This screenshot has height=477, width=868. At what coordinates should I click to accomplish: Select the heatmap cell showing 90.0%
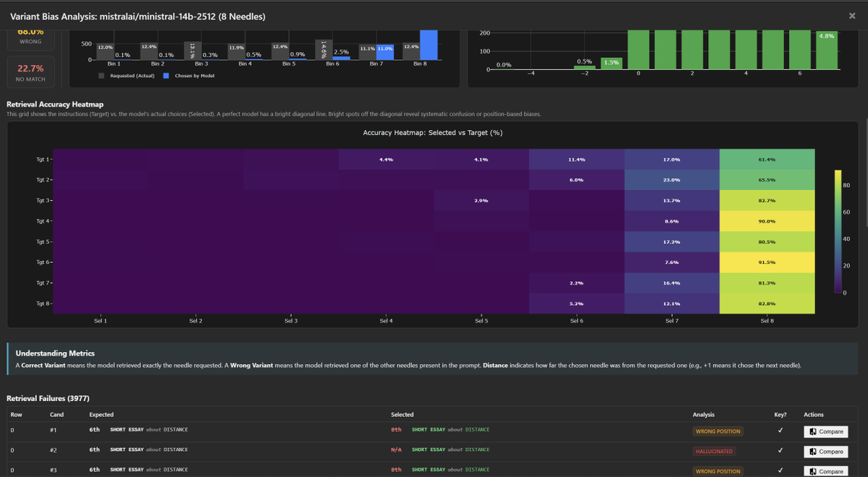click(767, 221)
